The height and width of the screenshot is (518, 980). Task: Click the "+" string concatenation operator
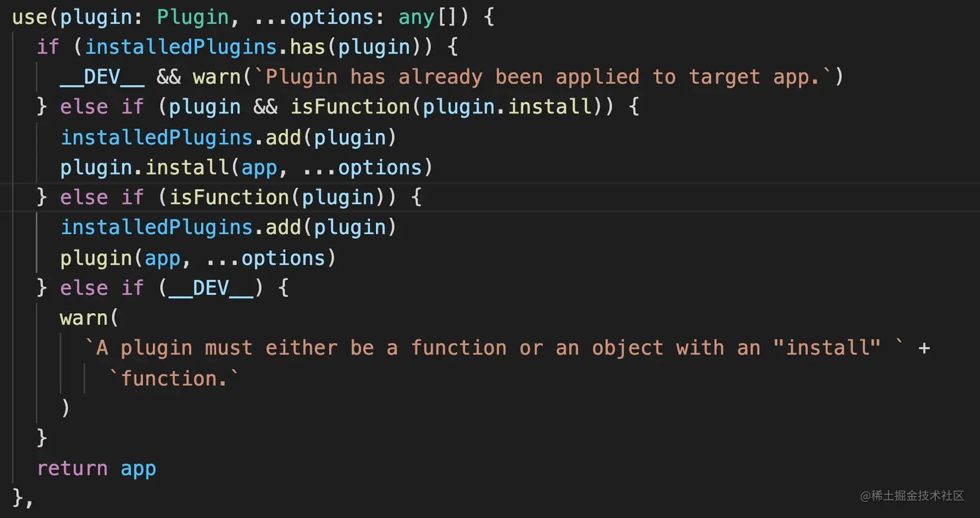924,348
